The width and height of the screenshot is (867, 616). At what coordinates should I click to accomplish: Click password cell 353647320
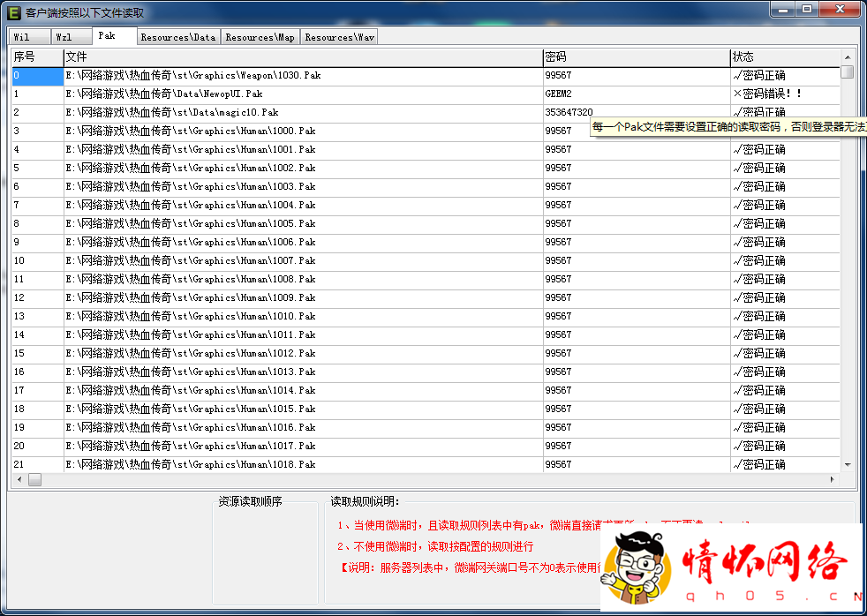pyautogui.click(x=569, y=112)
